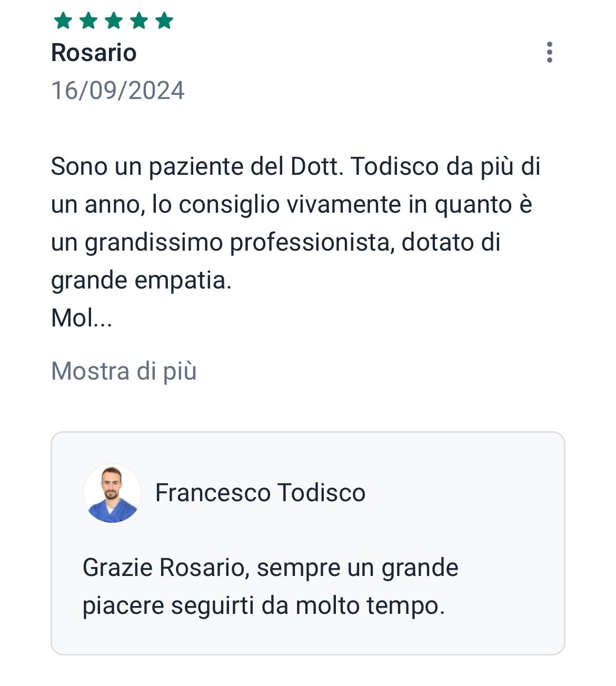Click the review date 16/09/2024

tap(118, 91)
